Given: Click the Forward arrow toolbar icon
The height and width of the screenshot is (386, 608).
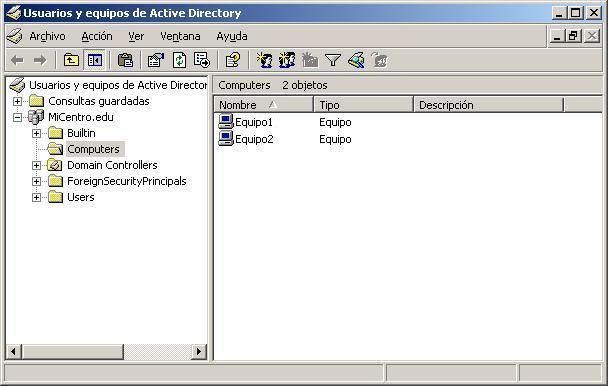Looking at the screenshot, I should 40,60.
